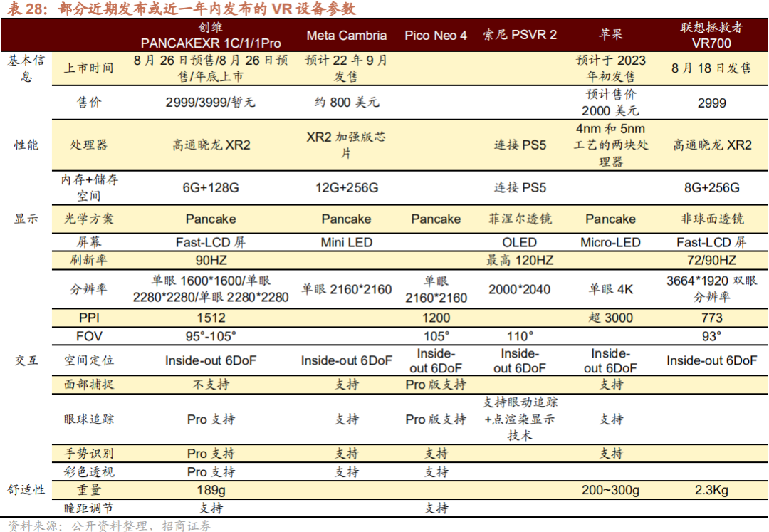This screenshot has height=532, width=769.
Task: Click the '12G+256G' memory cell
Action: click(x=346, y=188)
